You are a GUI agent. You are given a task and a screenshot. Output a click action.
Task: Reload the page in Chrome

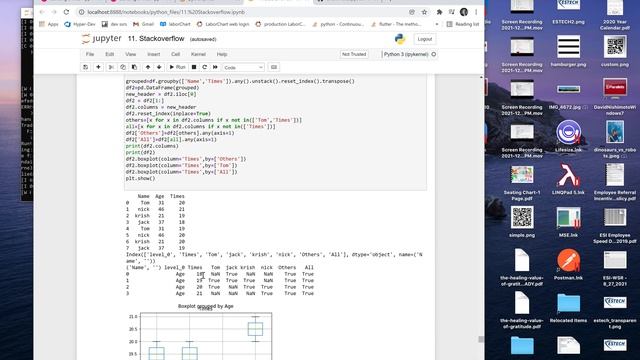[66, 12]
